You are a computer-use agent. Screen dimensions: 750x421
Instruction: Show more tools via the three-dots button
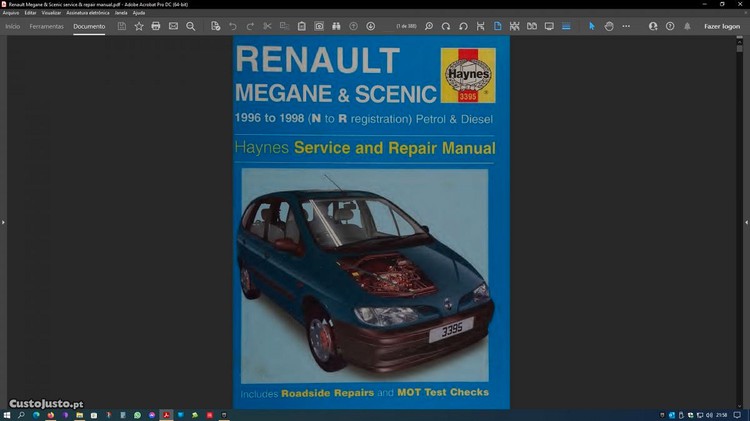[626, 26]
